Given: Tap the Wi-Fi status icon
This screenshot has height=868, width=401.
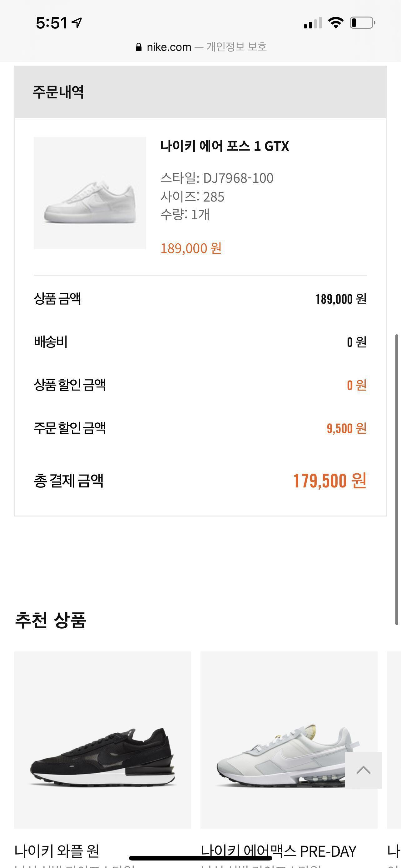Looking at the screenshot, I should tap(336, 22).
